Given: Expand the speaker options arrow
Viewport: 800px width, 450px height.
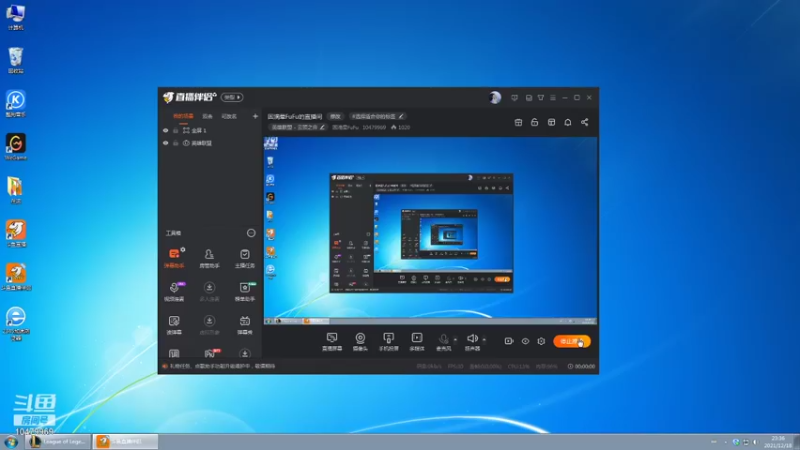Looking at the screenshot, I should tap(484, 339).
